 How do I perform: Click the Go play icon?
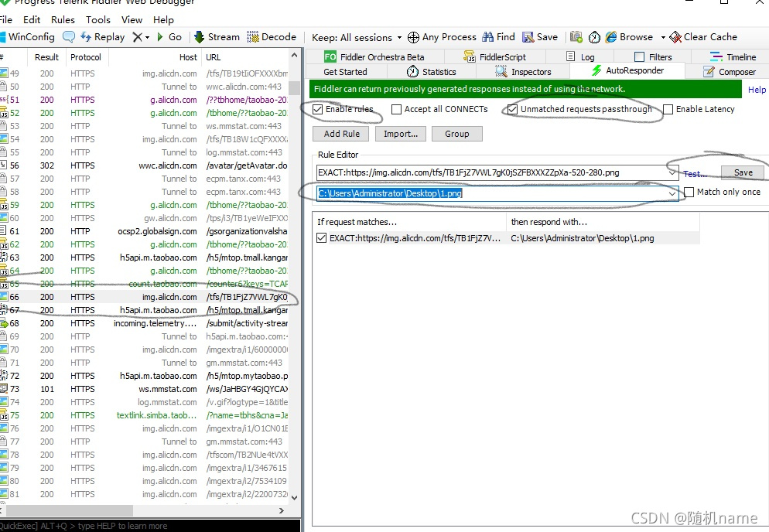[160, 37]
